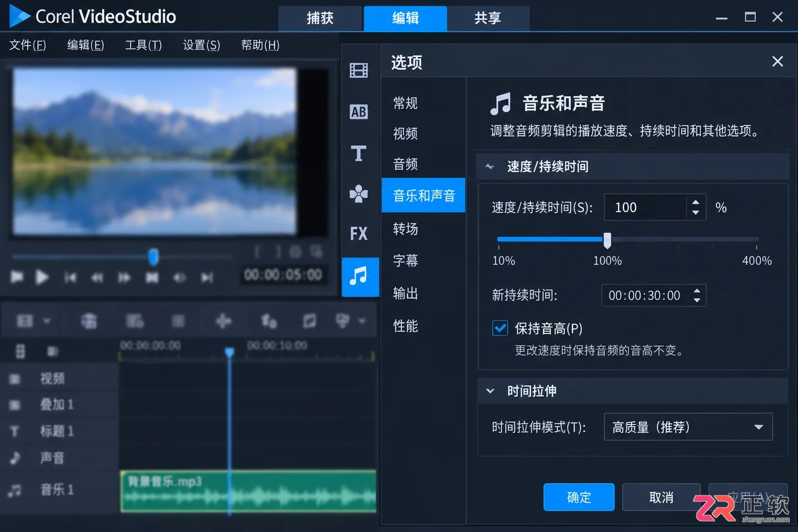Click the preview scrubber handle

click(x=154, y=257)
